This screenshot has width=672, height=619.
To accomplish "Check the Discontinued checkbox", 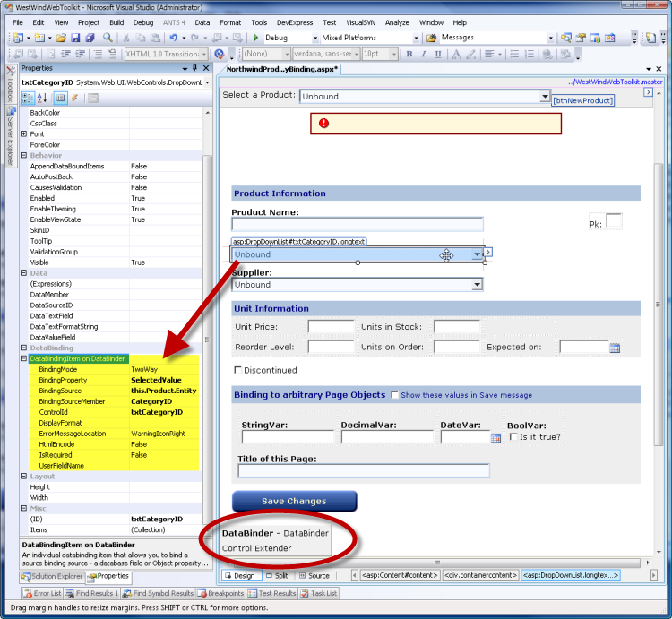I will click(x=237, y=370).
